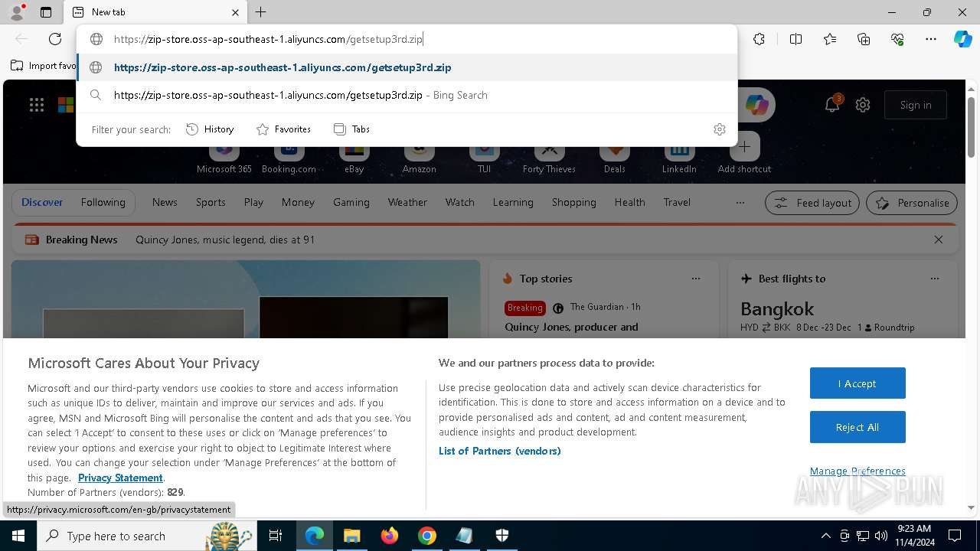Screen dimensions: 980x551
Task: Open the Extensions puzzle icon
Action: click(x=759, y=39)
